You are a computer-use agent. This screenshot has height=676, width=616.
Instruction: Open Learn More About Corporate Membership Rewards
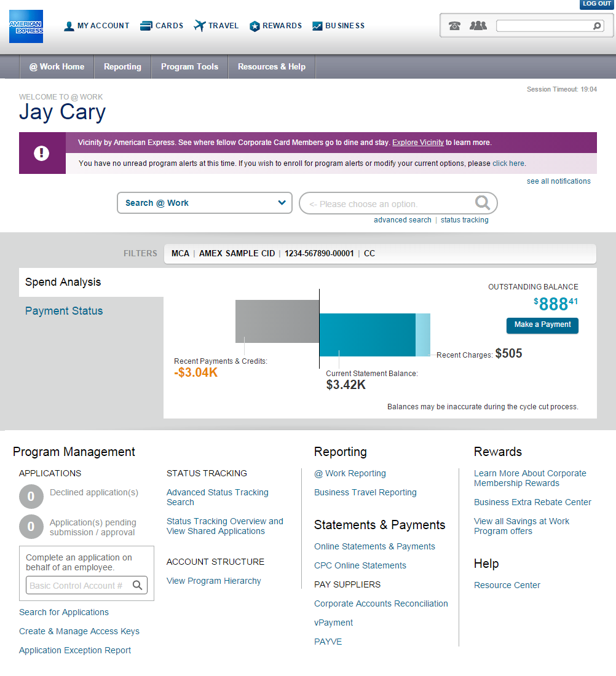[530, 478]
